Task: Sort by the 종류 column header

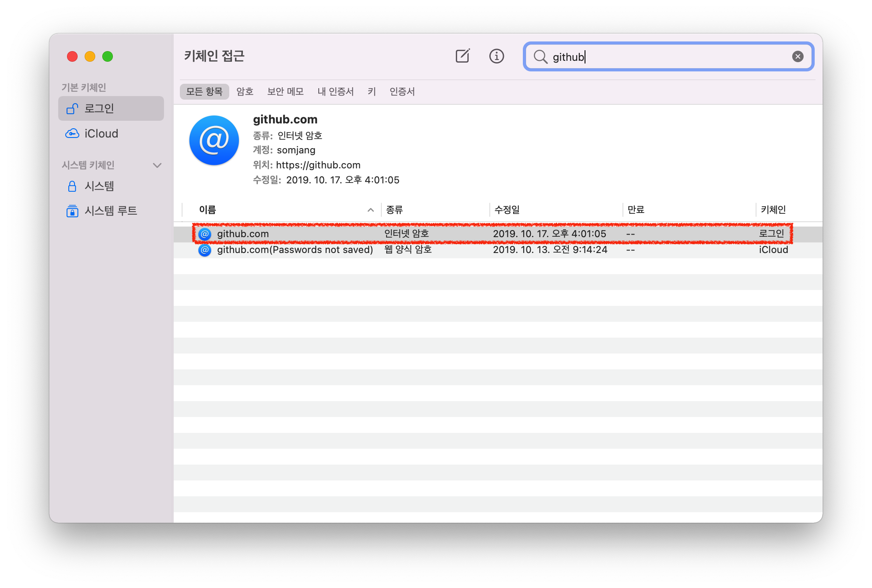Action: coord(435,210)
